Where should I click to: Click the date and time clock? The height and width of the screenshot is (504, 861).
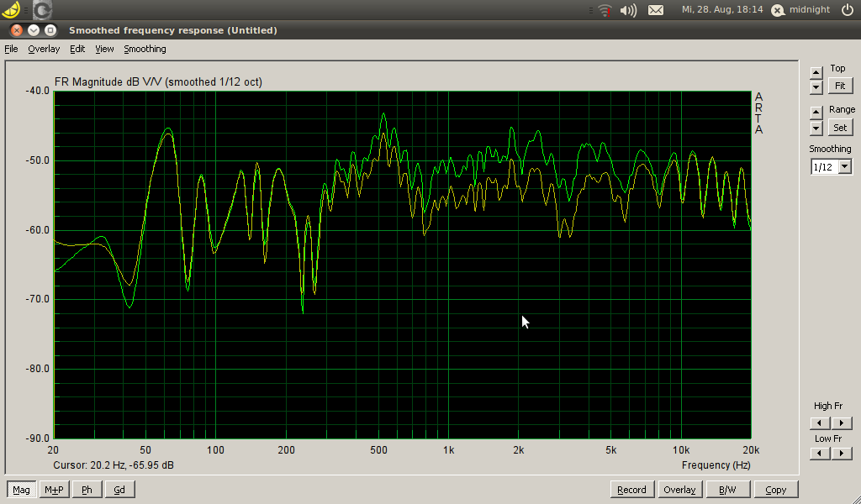tap(722, 9)
